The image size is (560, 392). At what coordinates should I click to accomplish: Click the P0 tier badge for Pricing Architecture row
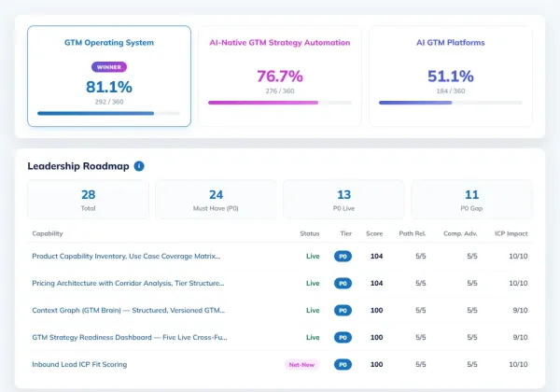(343, 284)
